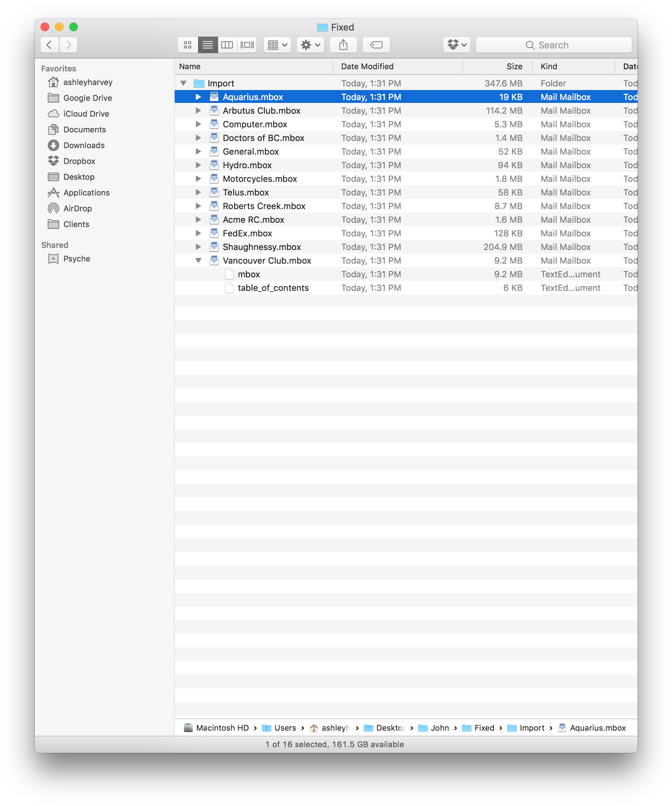The width and height of the screenshot is (672, 806).
Task: Open iCloud Drive in sidebar
Action: click(78, 114)
